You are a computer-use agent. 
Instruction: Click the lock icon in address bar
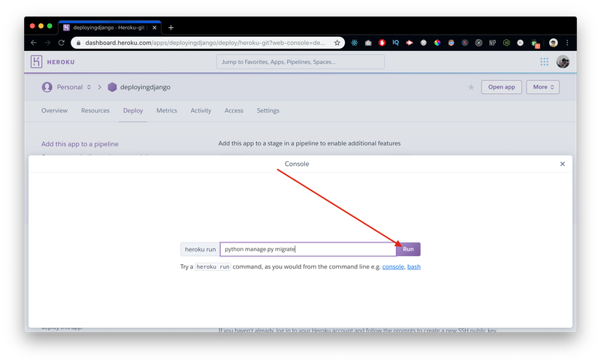78,43
